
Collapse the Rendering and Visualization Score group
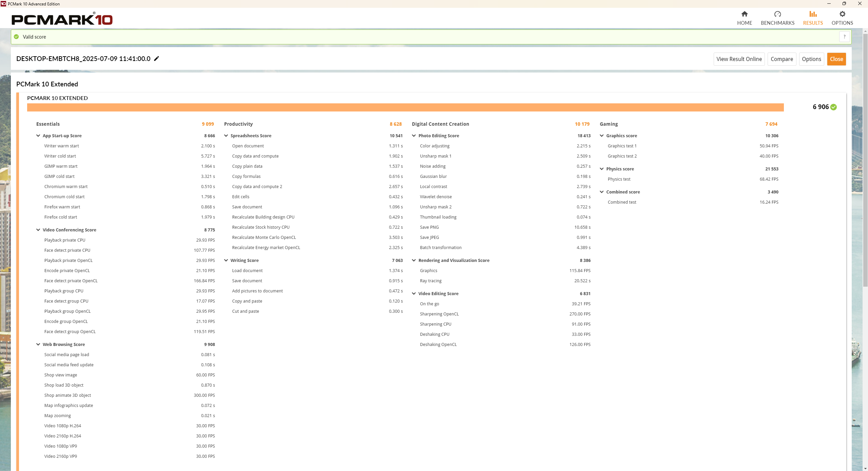click(x=414, y=260)
